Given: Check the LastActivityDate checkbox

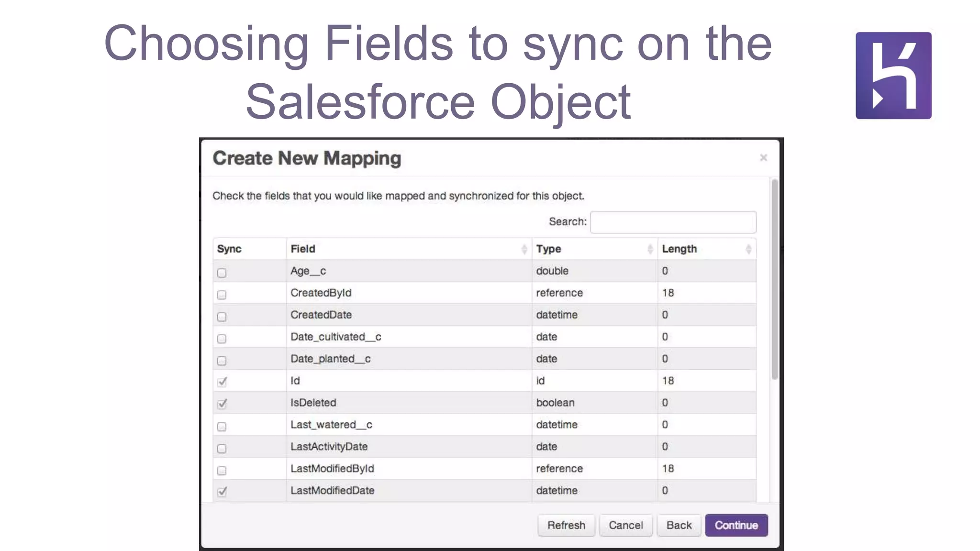Looking at the screenshot, I should click(x=222, y=449).
